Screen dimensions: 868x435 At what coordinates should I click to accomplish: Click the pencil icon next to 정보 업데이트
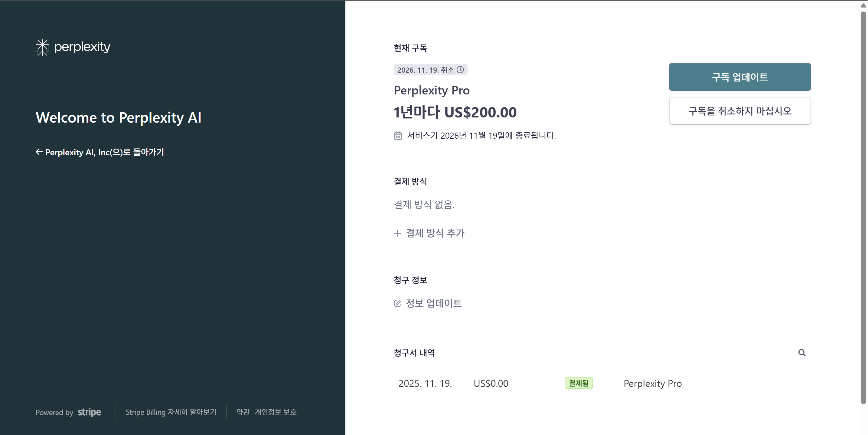click(397, 304)
